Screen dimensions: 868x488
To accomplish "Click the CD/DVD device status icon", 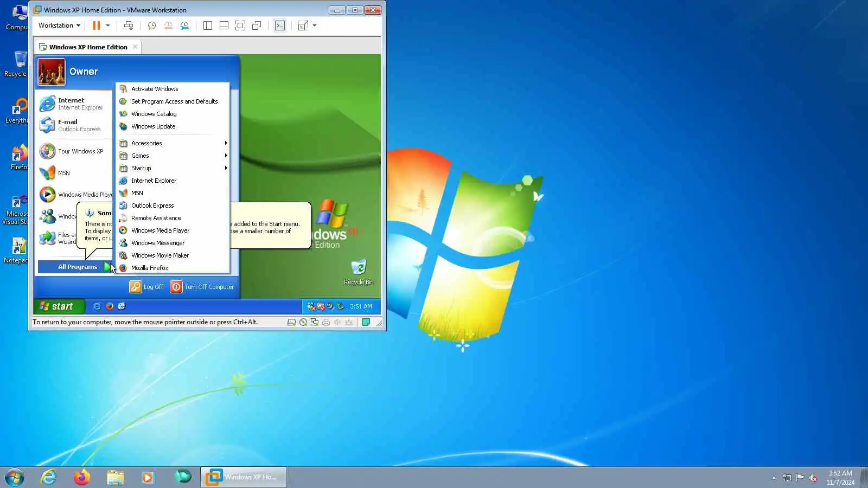I will coord(303,322).
